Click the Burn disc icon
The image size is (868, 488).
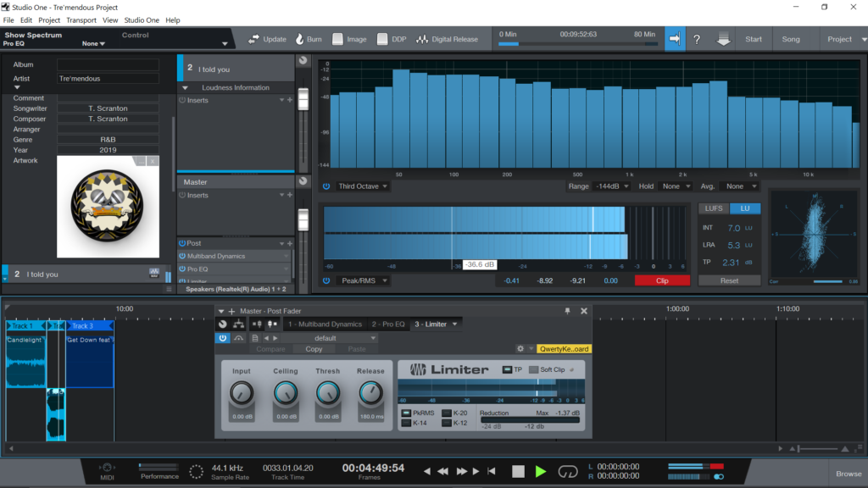299,39
